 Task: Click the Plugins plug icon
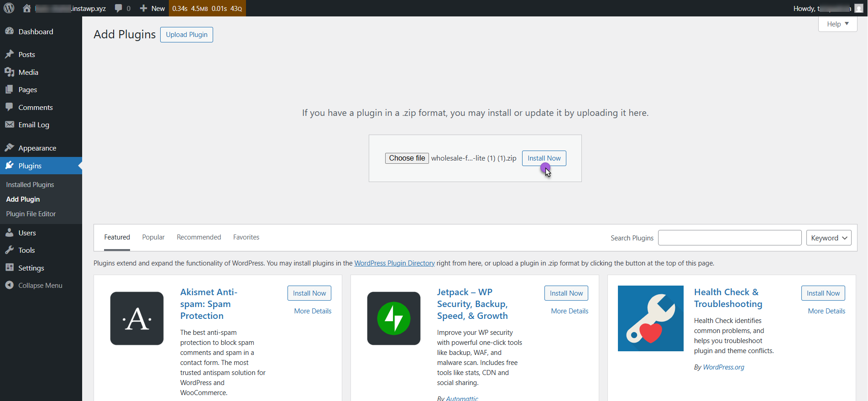pyautogui.click(x=10, y=166)
